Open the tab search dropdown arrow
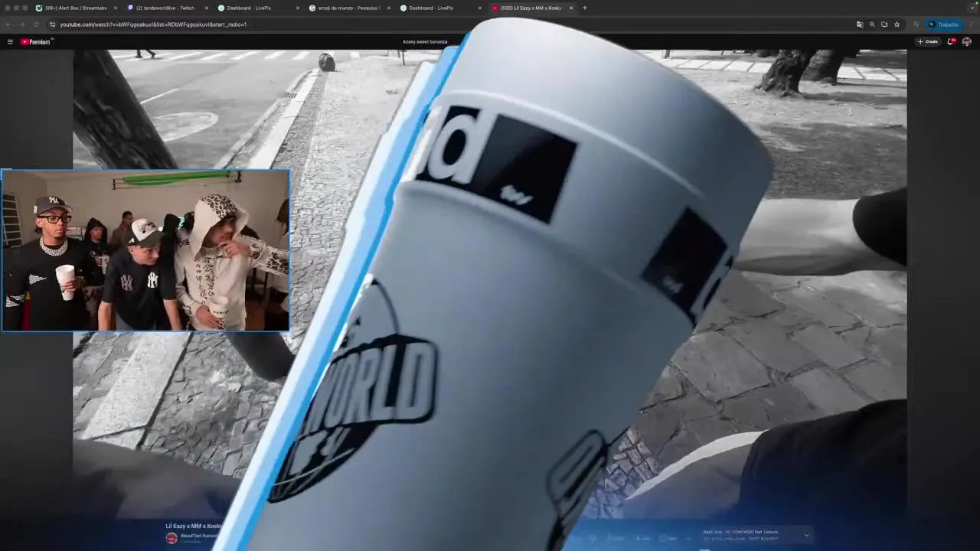 pos(972,8)
